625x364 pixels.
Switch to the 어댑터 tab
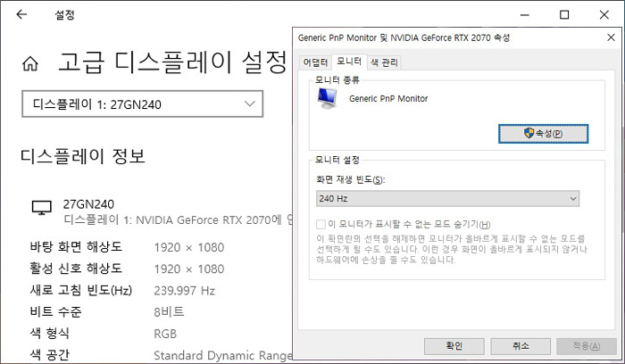click(315, 62)
